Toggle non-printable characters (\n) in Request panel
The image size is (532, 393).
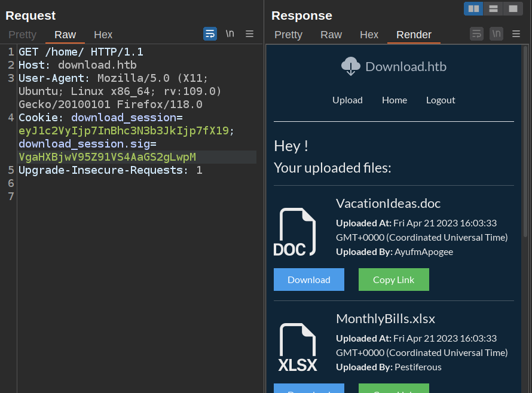click(230, 33)
